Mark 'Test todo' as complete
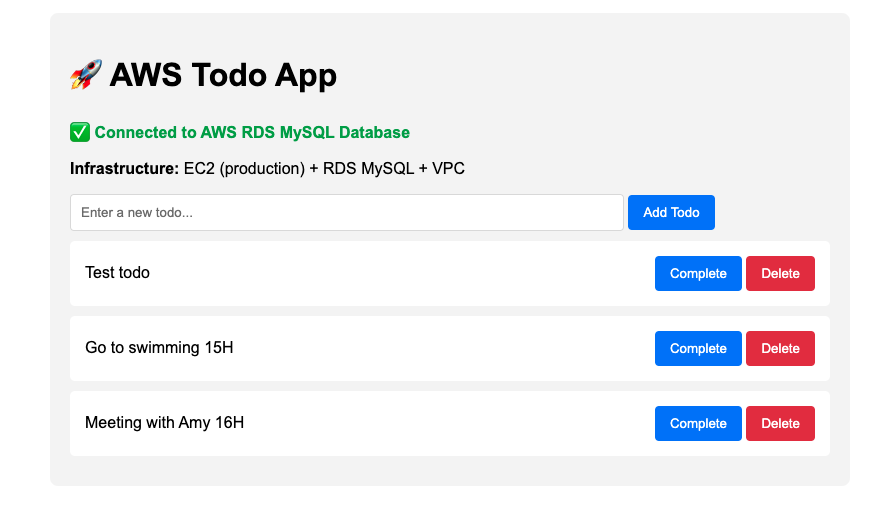The image size is (876, 506). pos(698,274)
